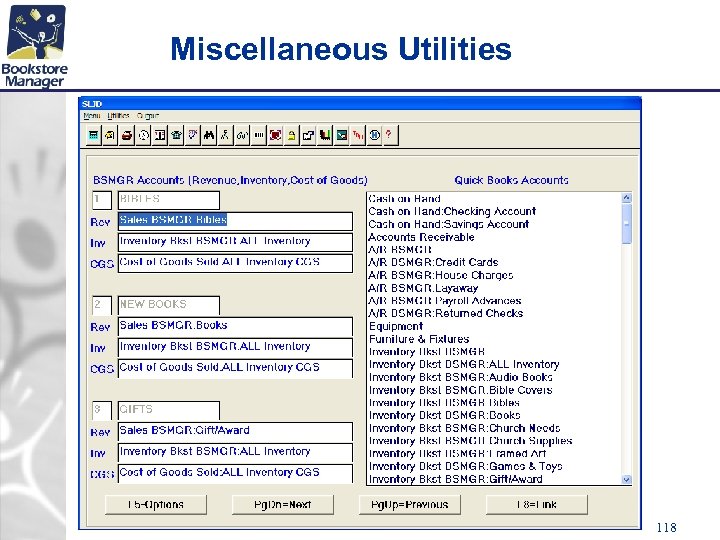Click the NEW BOOKS department name field
720x540 pixels.
click(169, 305)
